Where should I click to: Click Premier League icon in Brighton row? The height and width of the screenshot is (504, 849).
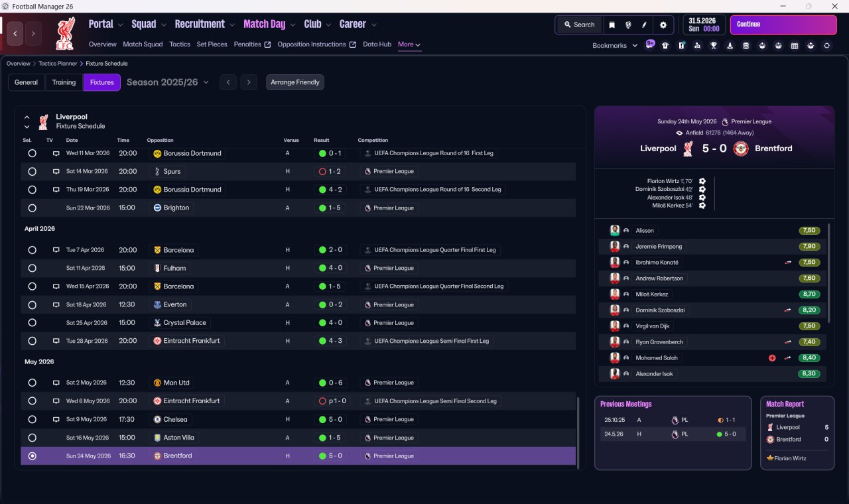(367, 208)
